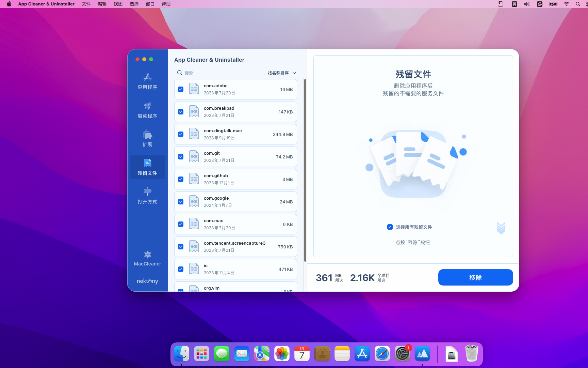
Task: Click the file list vertical scrollbar
Action: pos(305,170)
